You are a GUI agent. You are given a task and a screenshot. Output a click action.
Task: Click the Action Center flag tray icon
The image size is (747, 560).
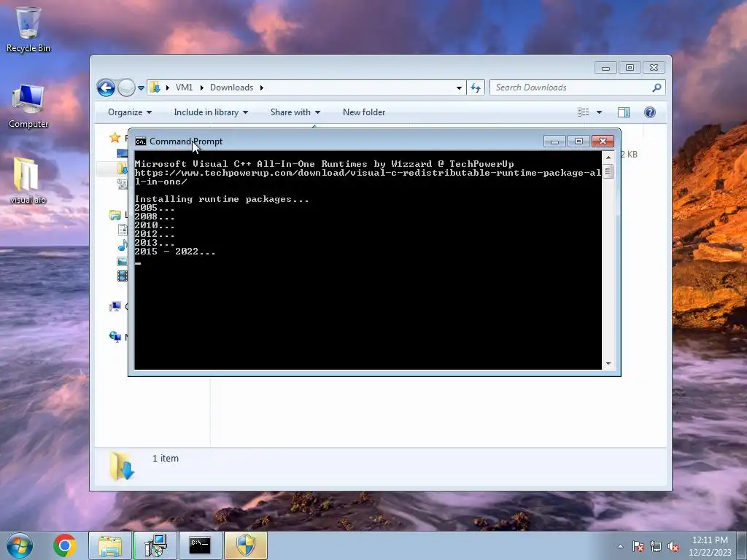pyautogui.click(x=638, y=547)
